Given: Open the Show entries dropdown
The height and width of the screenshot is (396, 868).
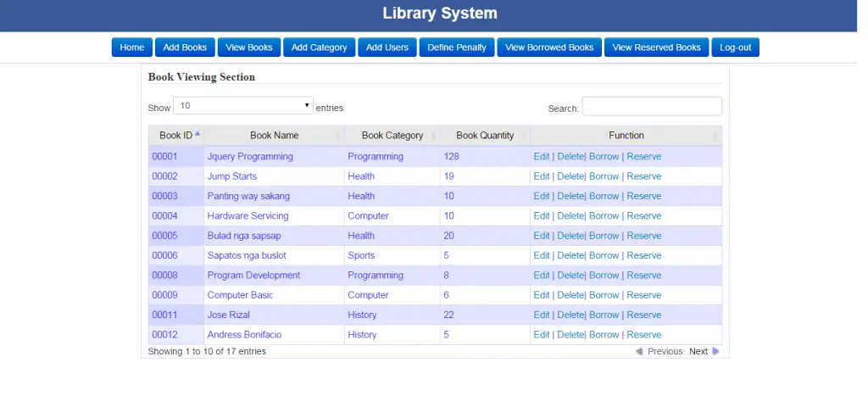Looking at the screenshot, I should click(243, 106).
